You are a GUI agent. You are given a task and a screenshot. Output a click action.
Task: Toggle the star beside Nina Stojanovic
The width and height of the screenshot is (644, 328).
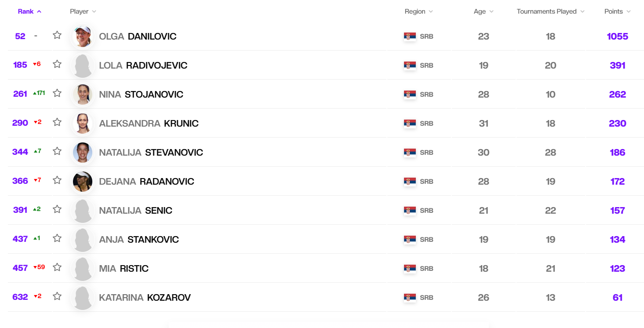coord(57,93)
